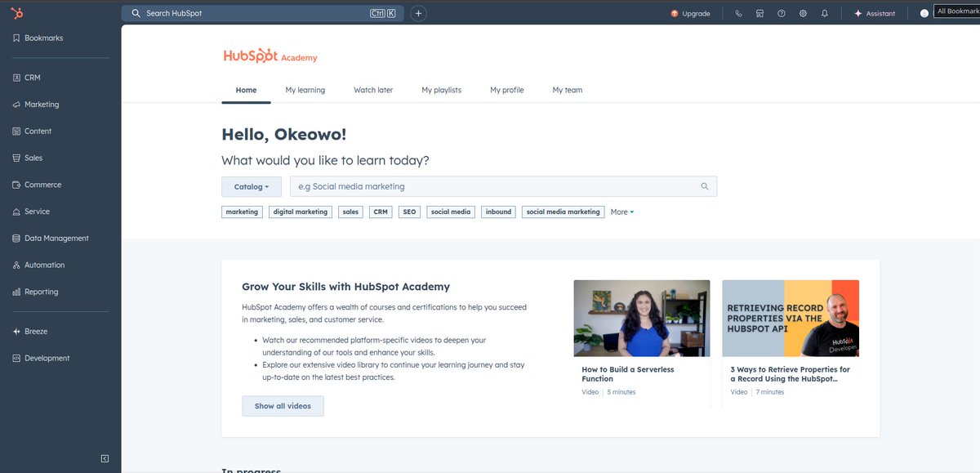Open the Data Management sidebar menu
The height and width of the screenshot is (473, 980).
click(51, 239)
